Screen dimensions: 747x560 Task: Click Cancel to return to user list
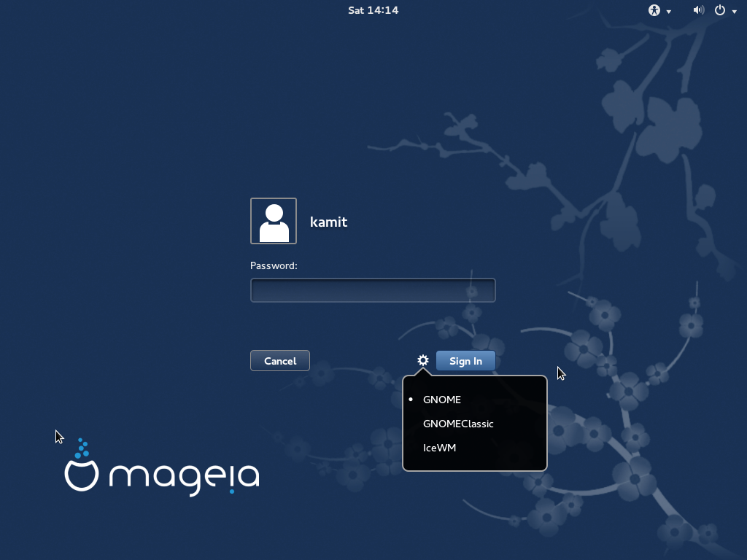pos(279,360)
